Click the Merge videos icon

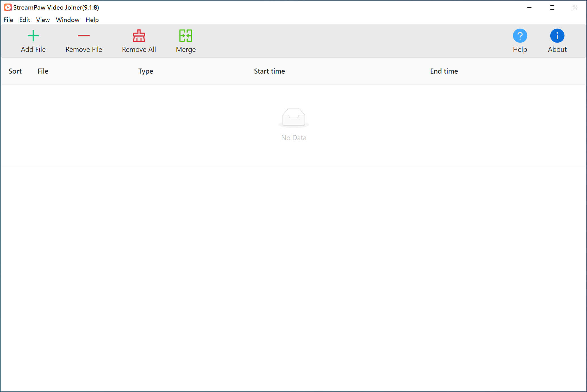pyautogui.click(x=185, y=36)
